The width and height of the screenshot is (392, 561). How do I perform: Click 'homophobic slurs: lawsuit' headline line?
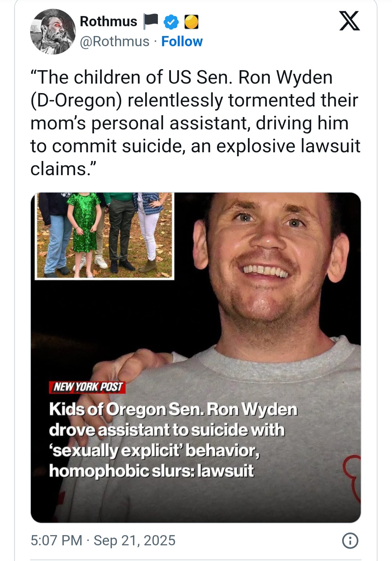tap(151, 471)
